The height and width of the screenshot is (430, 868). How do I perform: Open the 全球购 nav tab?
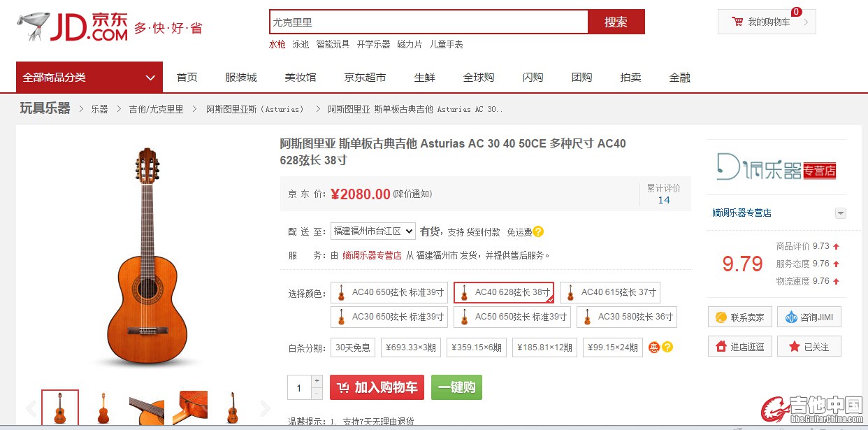click(x=479, y=78)
